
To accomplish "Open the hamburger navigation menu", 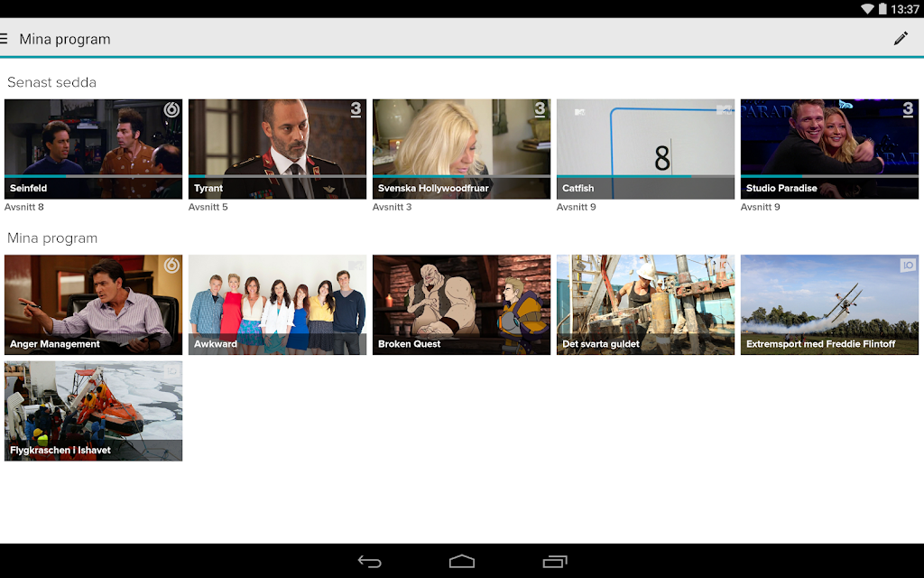I will point(4,39).
